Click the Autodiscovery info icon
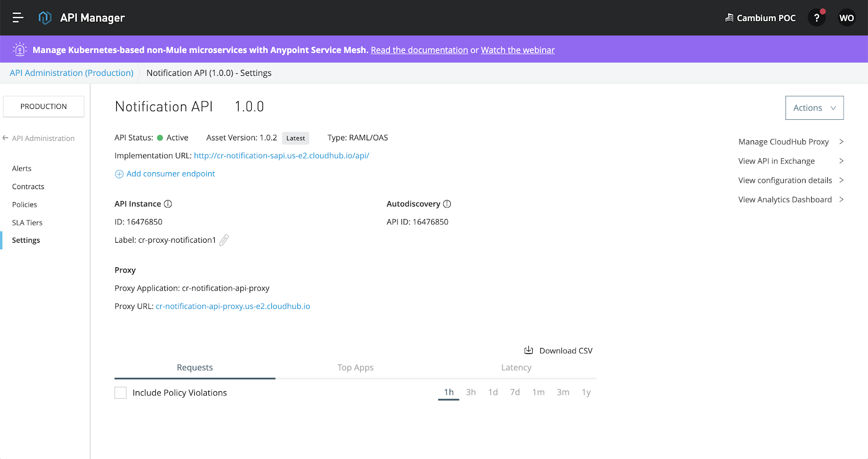 click(x=447, y=204)
